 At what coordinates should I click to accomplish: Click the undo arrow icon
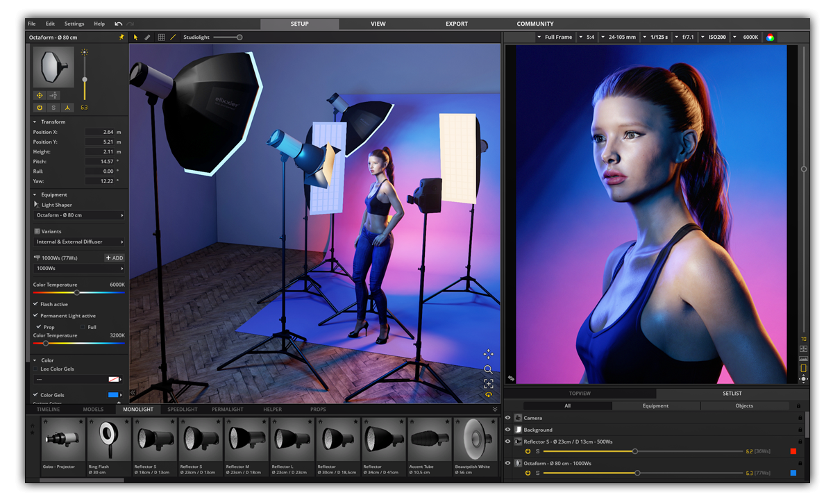pos(118,24)
